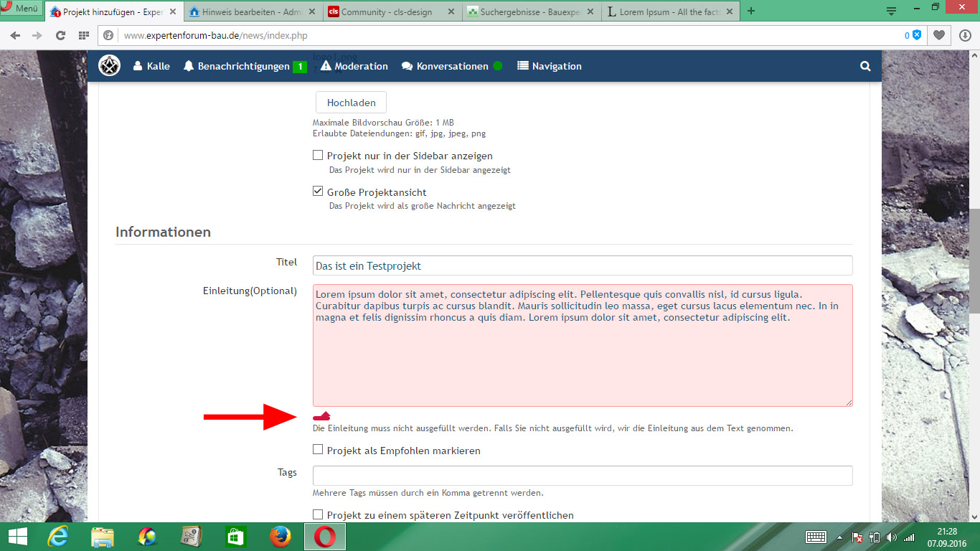Launch Firefox from the taskbar
This screenshot has height=551, width=980.
[281, 537]
